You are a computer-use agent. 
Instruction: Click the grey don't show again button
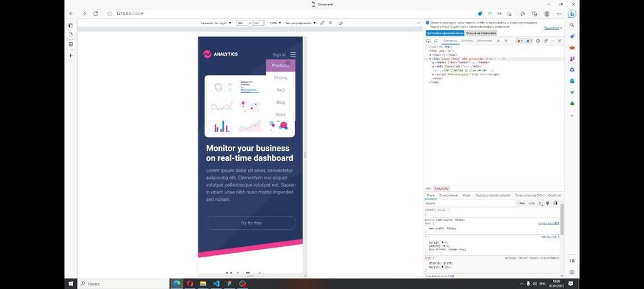(x=481, y=33)
